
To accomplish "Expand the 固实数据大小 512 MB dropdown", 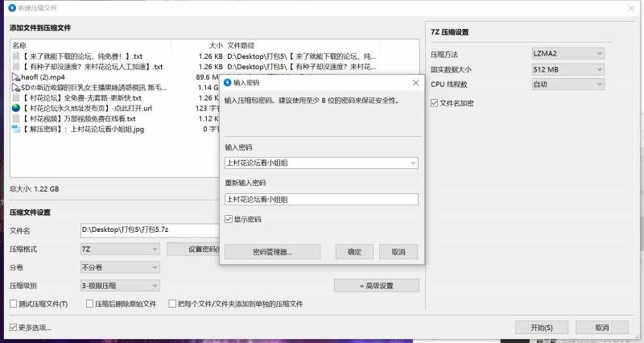I will point(567,69).
